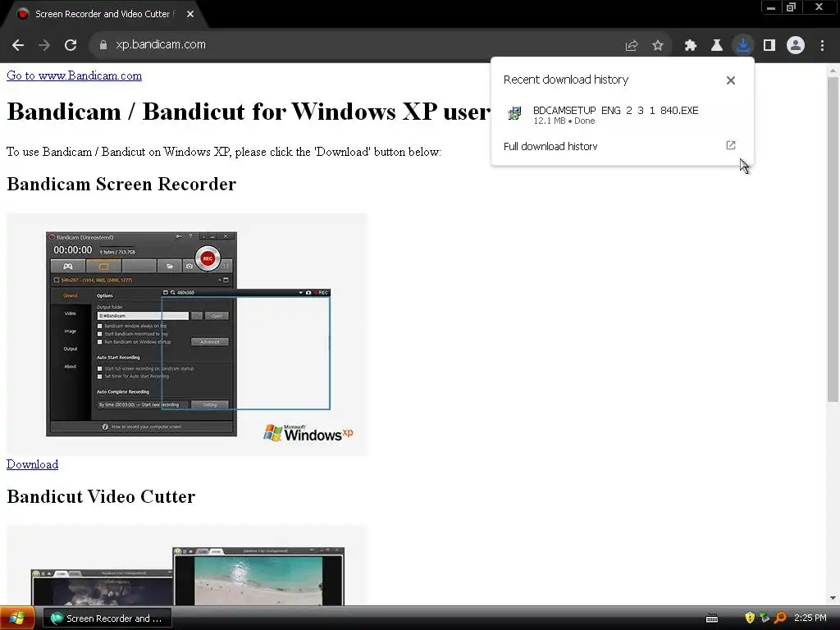Close the Recent download history popup
The height and width of the screenshot is (630, 840).
point(731,80)
